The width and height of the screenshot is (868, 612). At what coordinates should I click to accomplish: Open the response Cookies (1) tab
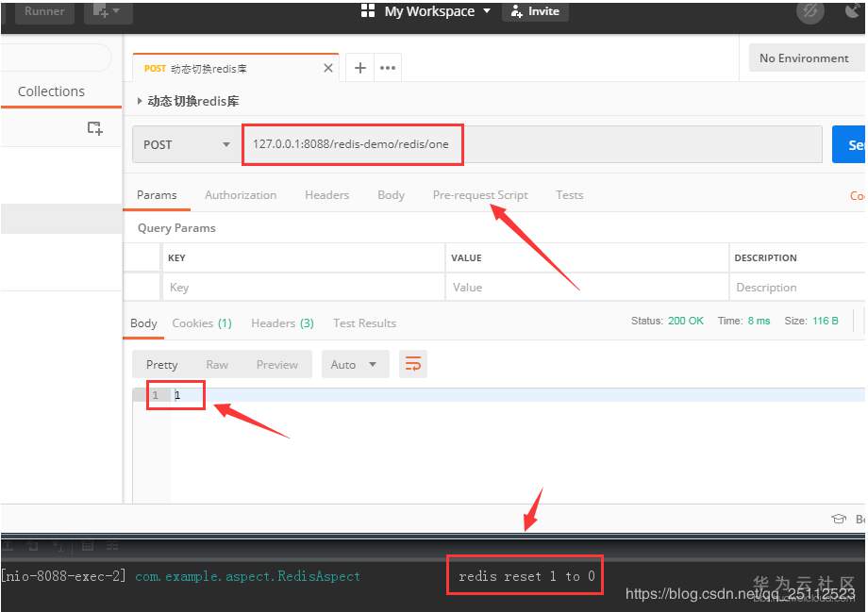pos(202,323)
